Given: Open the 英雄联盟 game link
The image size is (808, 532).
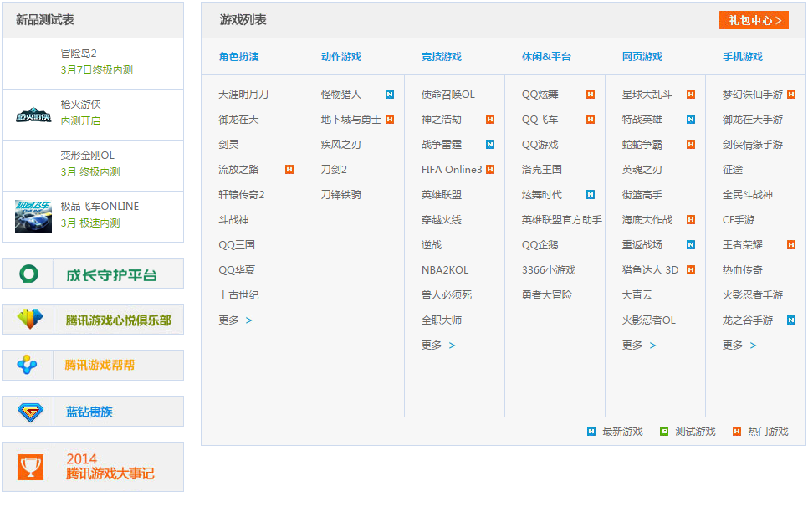Looking at the screenshot, I should (441, 195).
